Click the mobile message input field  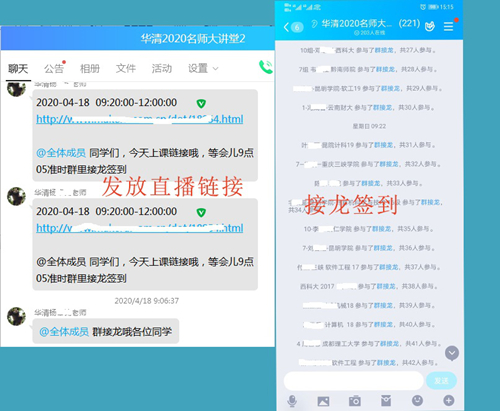point(353,380)
